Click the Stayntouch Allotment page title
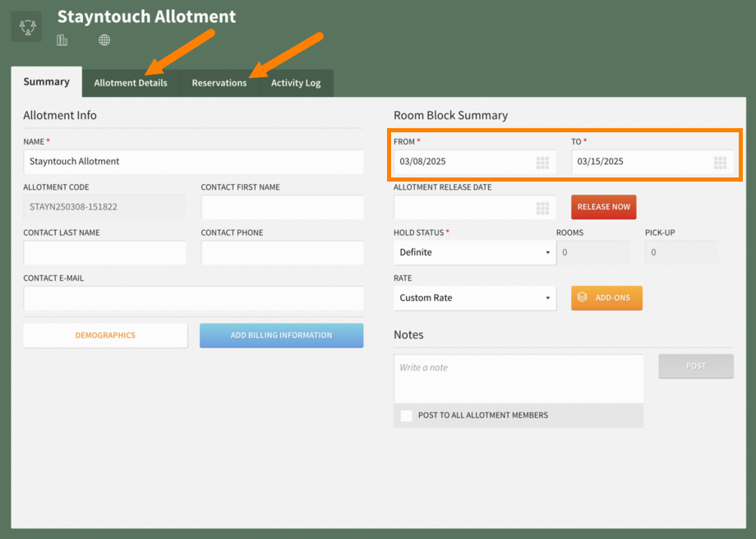The width and height of the screenshot is (756, 539). click(x=146, y=16)
